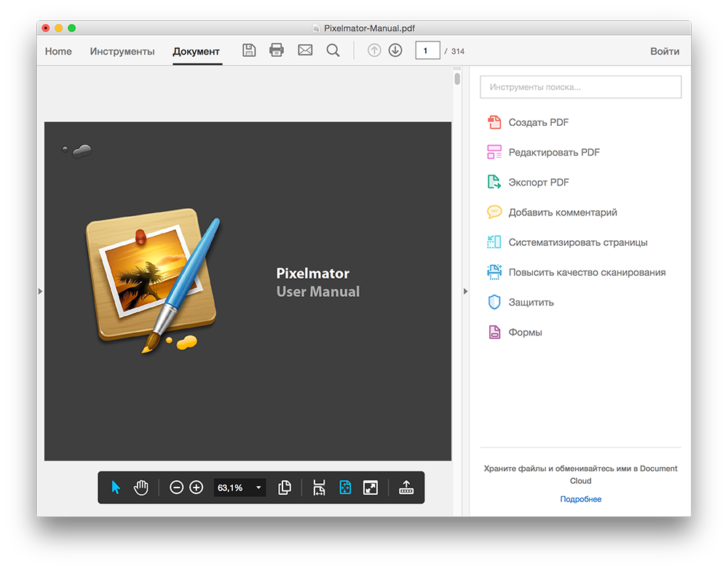Click the green full-screen window button
This screenshot has height=569, width=728.
(71, 28)
